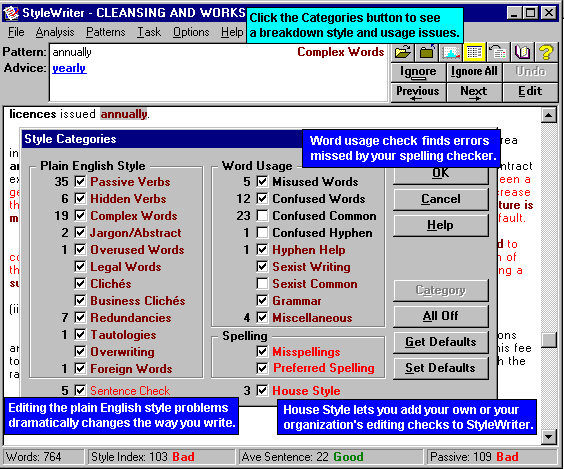Image resolution: width=564 pixels, height=469 pixels.
Task: Toggle the Hidden Verbs checkbox
Action: [x=80, y=198]
